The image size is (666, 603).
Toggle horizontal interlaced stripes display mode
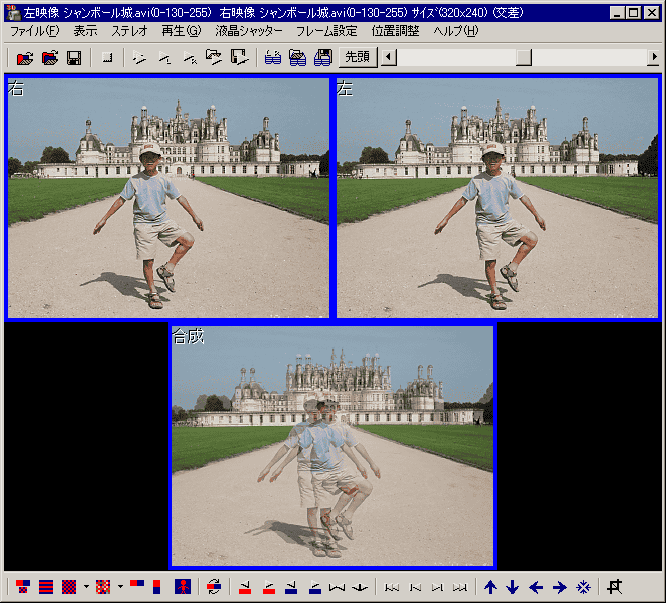(x=46, y=587)
